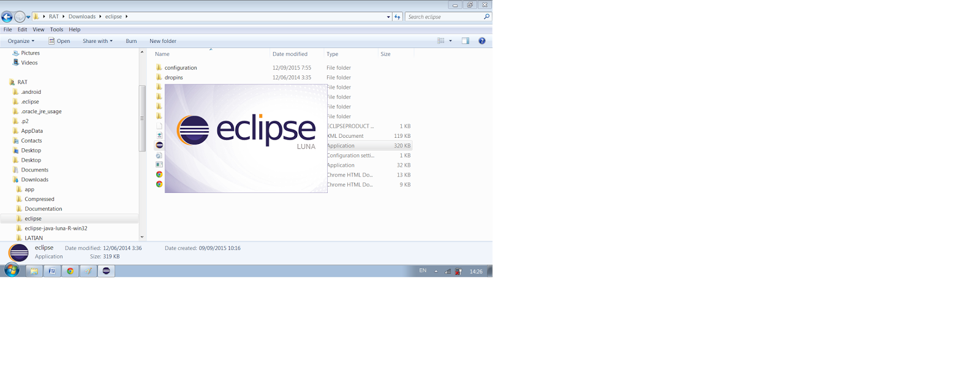The width and height of the screenshot is (980, 381).
Task: Click the change view icon
Action: 441,41
